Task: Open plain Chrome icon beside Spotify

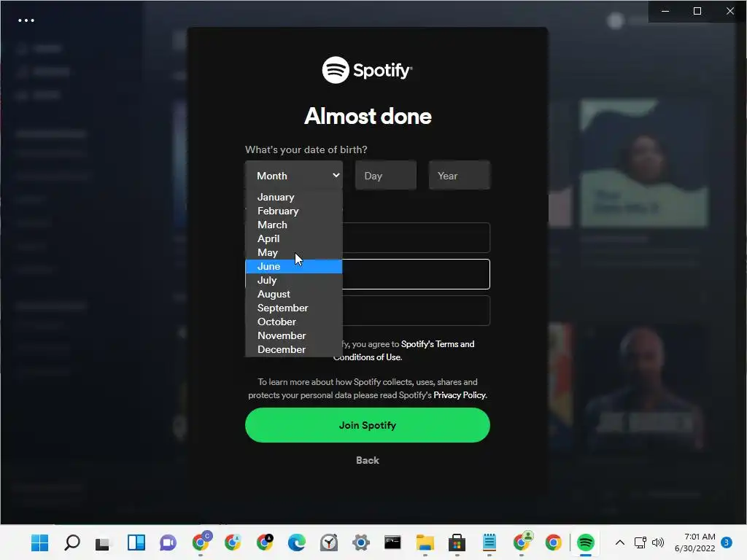Action: pos(554,542)
